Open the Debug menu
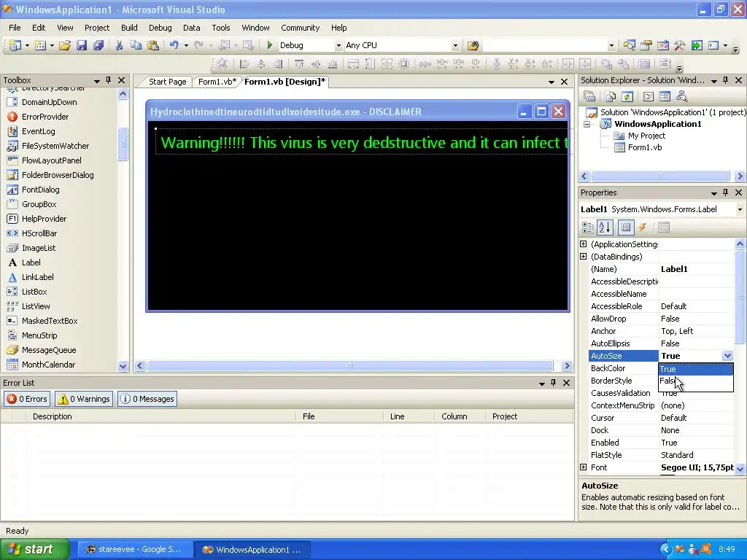The width and height of the screenshot is (747, 560). [x=160, y=28]
